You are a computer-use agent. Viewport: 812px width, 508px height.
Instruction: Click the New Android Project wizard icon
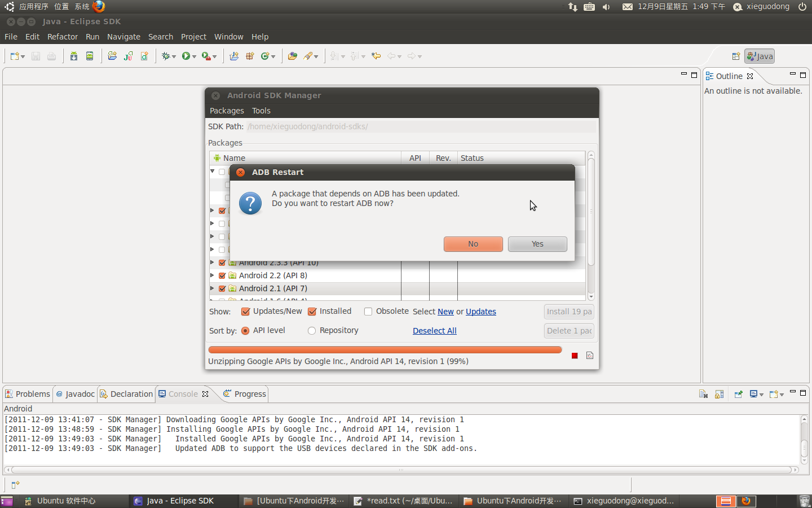click(x=112, y=56)
